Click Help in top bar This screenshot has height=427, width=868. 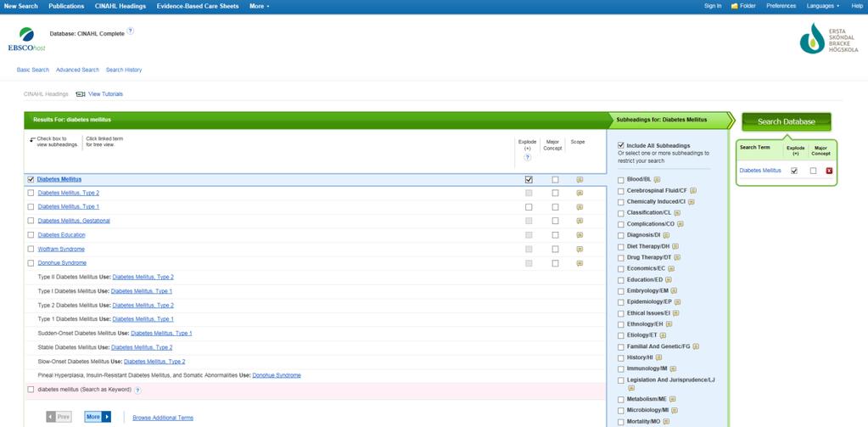857,6
